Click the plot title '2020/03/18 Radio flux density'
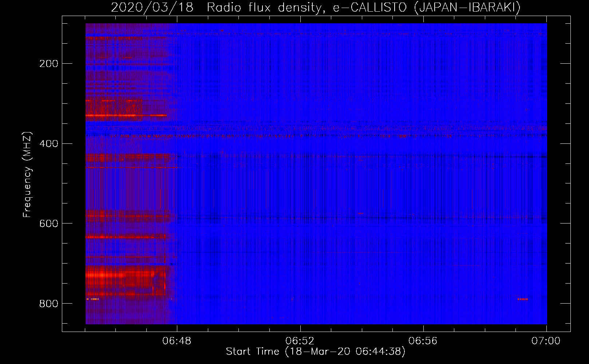Viewport: 589px width, 364px height. (316, 7)
